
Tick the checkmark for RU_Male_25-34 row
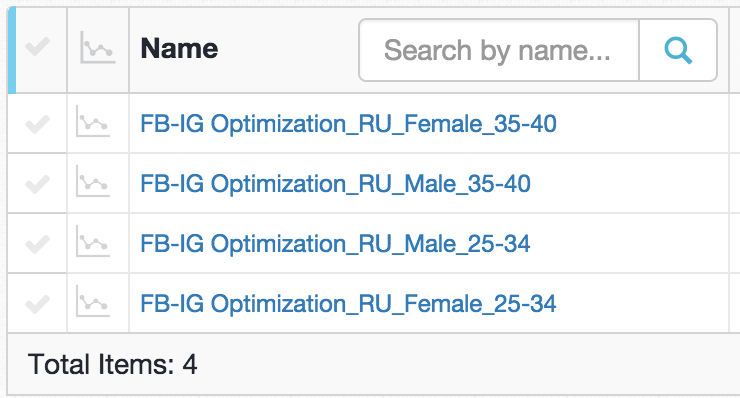pos(37,244)
